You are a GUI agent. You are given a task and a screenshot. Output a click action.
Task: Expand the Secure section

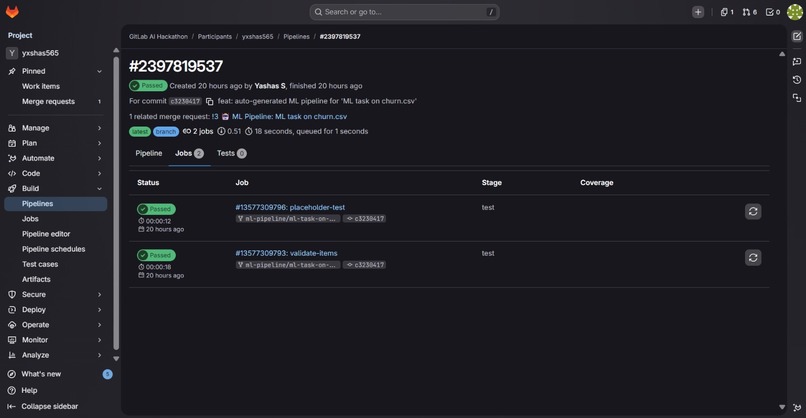(99, 295)
